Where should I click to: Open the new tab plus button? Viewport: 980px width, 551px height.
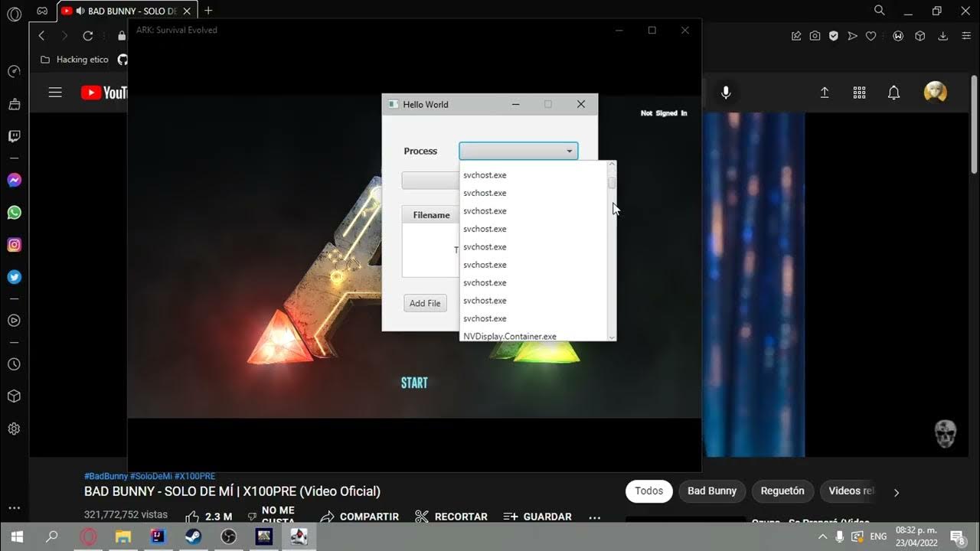208,11
